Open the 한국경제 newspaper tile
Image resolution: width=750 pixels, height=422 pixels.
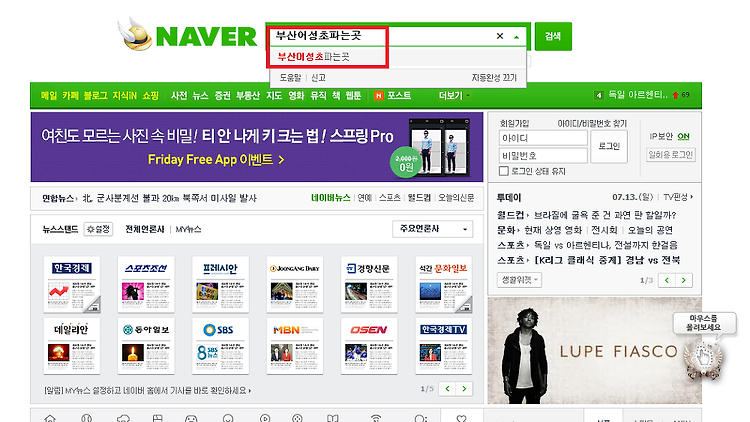click(72, 285)
